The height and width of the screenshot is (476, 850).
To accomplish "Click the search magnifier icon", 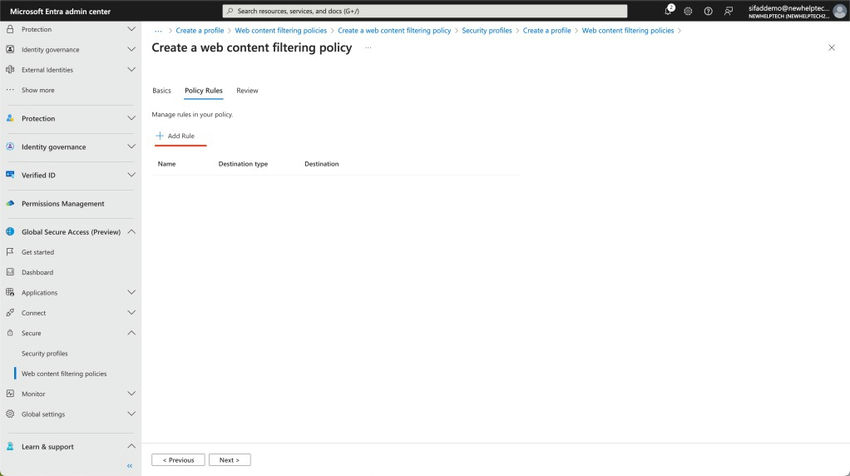I will 230,11.
